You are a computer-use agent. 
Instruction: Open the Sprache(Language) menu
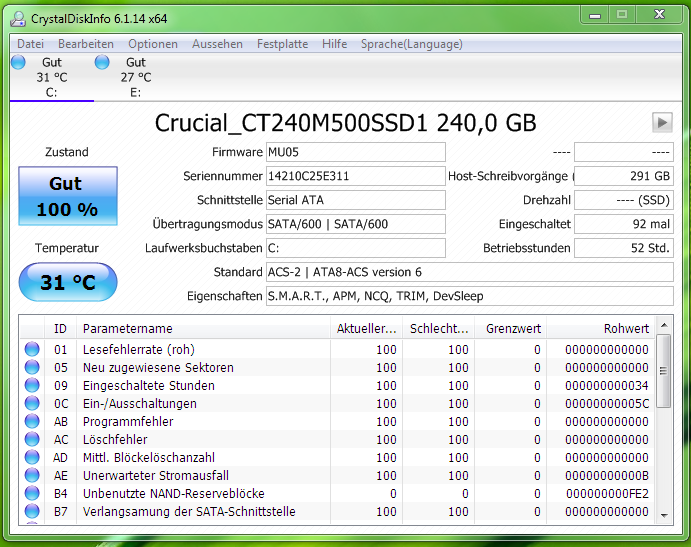(412, 44)
